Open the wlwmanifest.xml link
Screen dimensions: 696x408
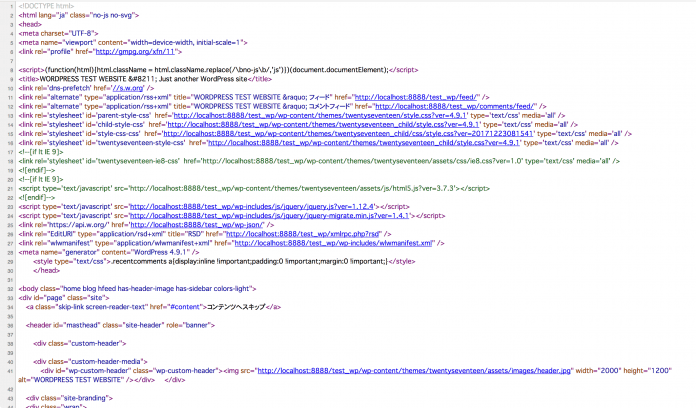click(x=333, y=243)
